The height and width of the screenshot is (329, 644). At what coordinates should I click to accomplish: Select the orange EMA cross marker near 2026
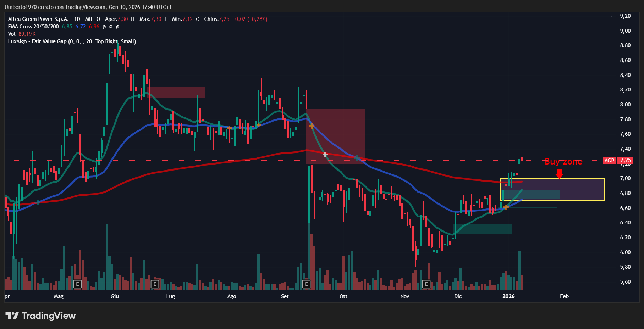pyautogui.click(x=506, y=207)
